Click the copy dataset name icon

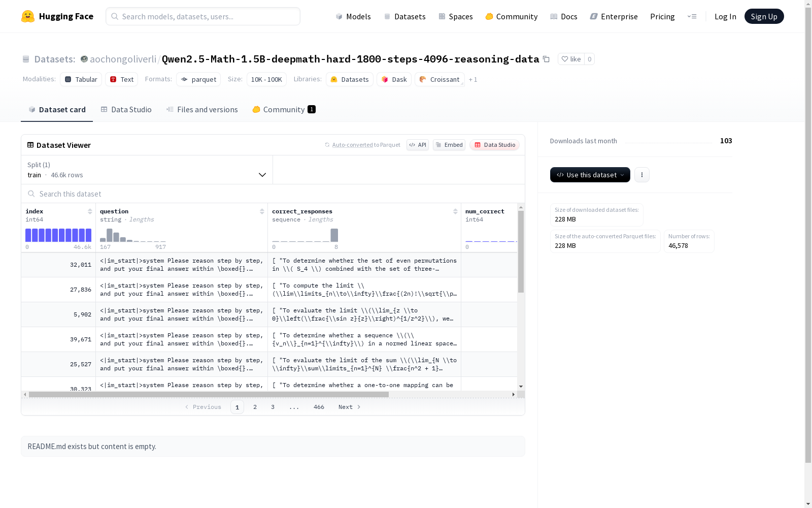546,59
